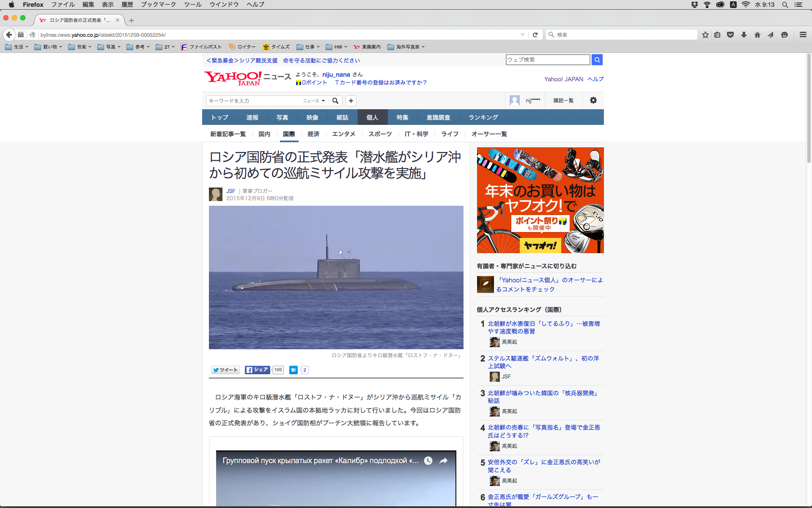The height and width of the screenshot is (508, 812).
Task: Open the Firefox hamburger menu
Action: (803, 35)
